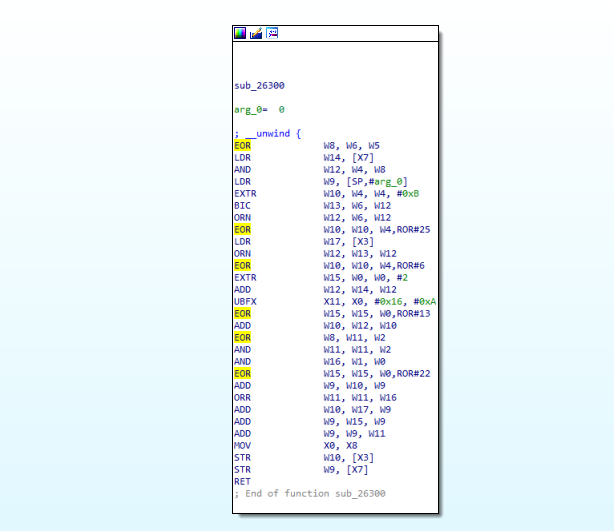Select the 'ADD W10, W12, W10' instruction
614x531 pixels.
(315, 326)
